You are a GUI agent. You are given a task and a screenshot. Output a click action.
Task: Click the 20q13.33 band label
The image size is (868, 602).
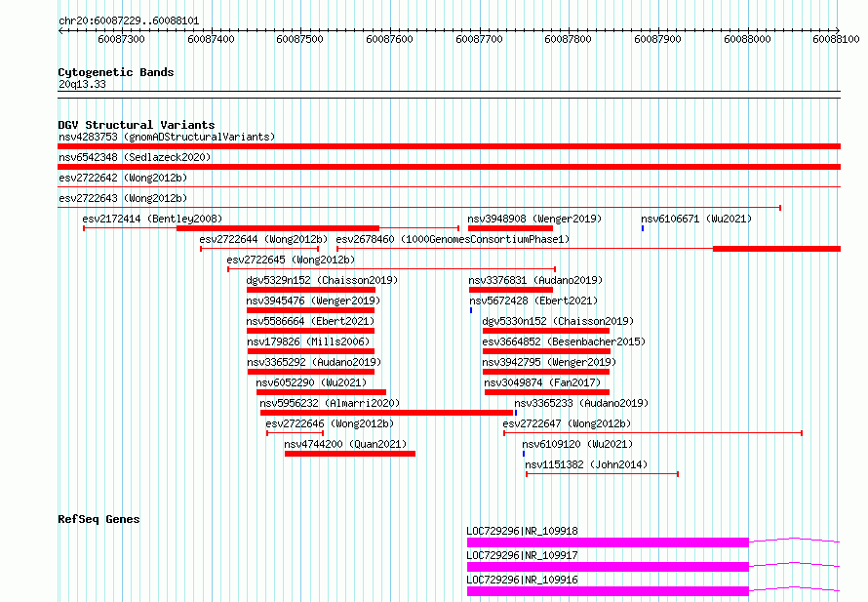pyautogui.click(x=82, y=84)
